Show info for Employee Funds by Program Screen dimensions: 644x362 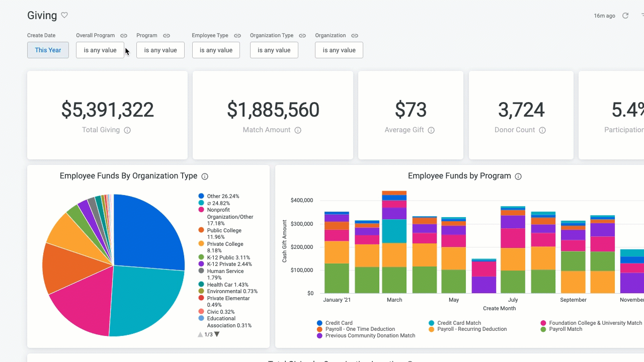click(x=518, y=176)
